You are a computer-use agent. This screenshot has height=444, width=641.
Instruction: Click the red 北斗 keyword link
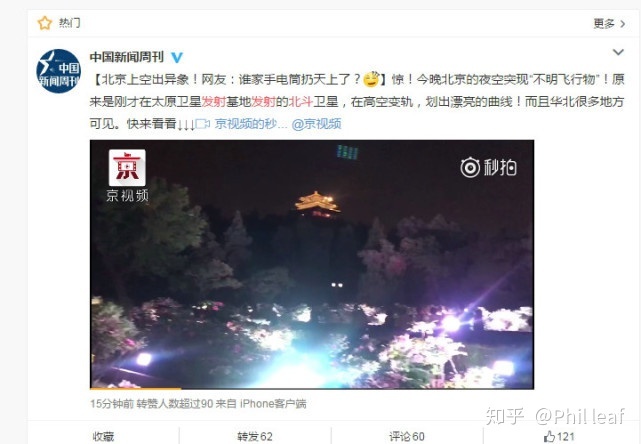[301, 101]
